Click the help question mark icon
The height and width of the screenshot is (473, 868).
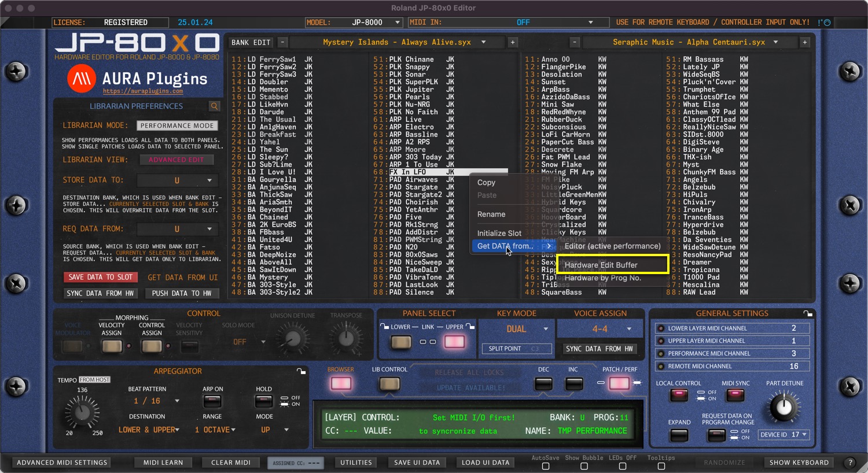point(850,463)
